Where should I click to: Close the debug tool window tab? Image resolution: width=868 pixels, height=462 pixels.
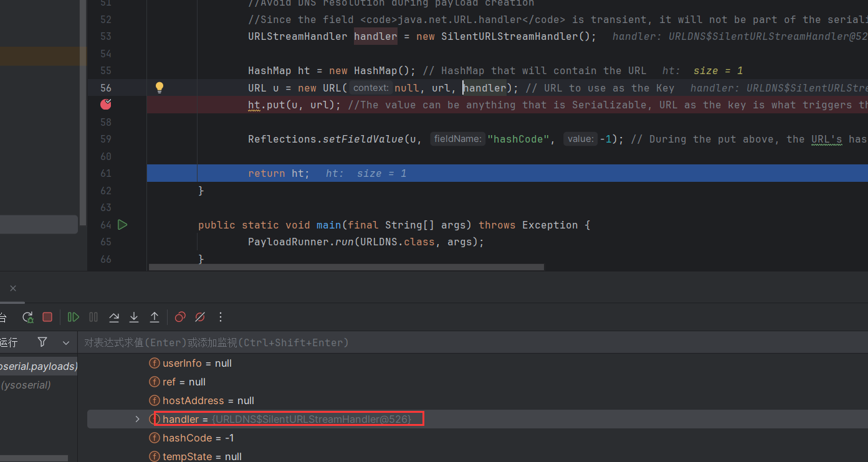(13, 288)
